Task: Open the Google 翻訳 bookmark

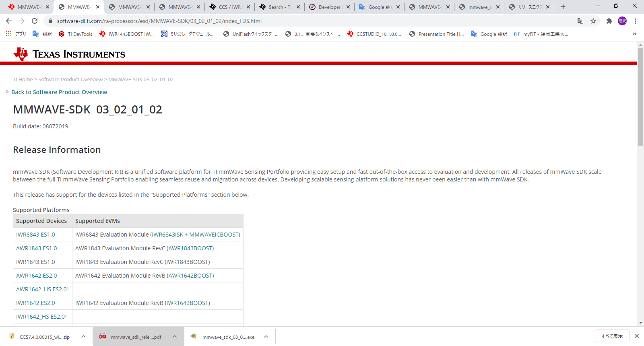Action: click(x=489, y=34)
